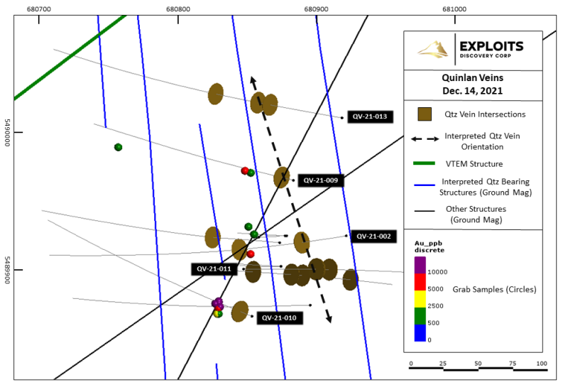
Task: Select the QV-21-009 drill hole label
Action: [320, 180]
